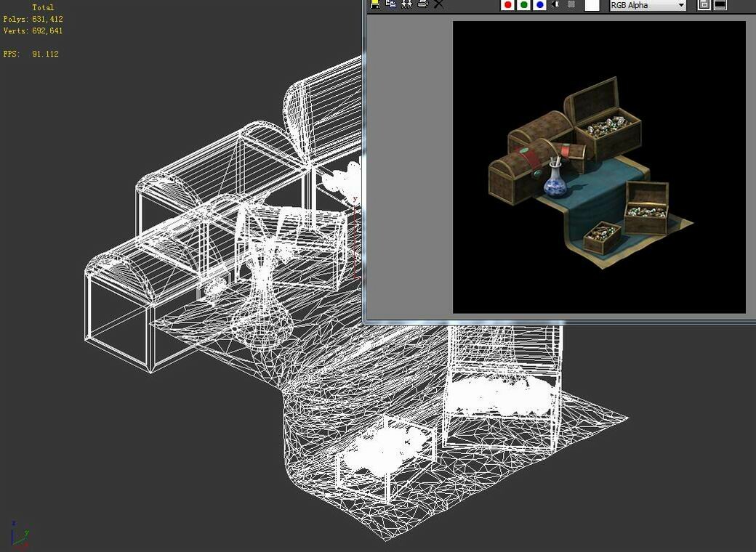Viewport: 756px width, 552px height.
Task: Click the Total statistics label
Action: (43, 7)
